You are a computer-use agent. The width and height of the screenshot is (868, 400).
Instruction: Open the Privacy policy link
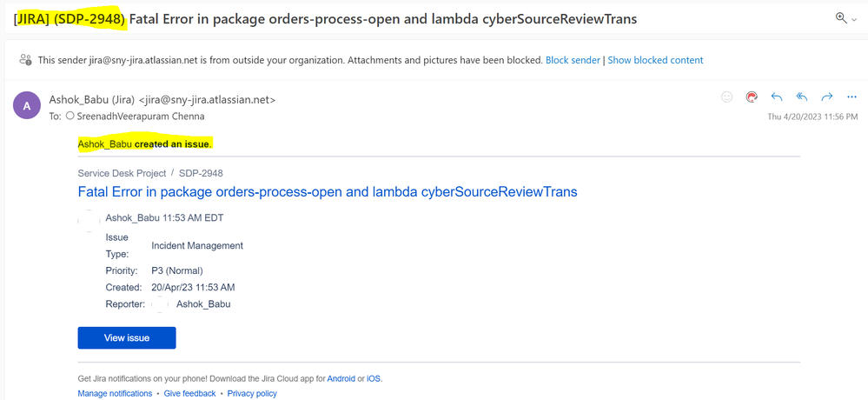tap(252, 393)
